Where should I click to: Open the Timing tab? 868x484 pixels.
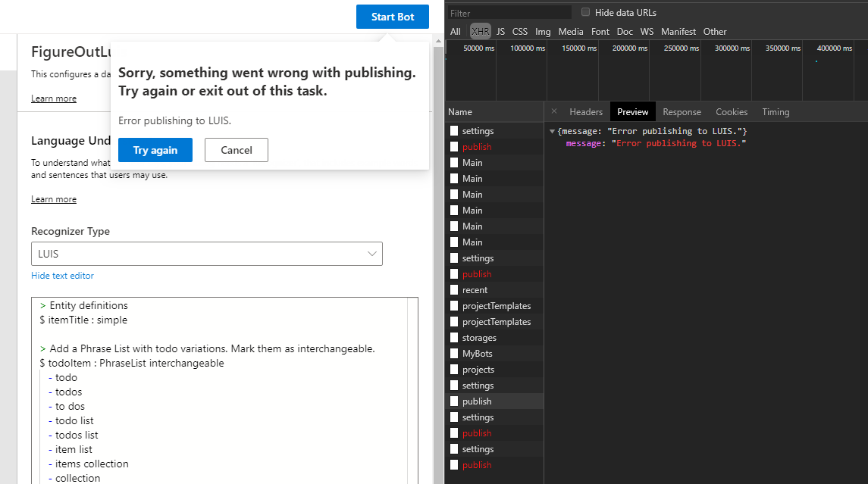tap(775, 111)
